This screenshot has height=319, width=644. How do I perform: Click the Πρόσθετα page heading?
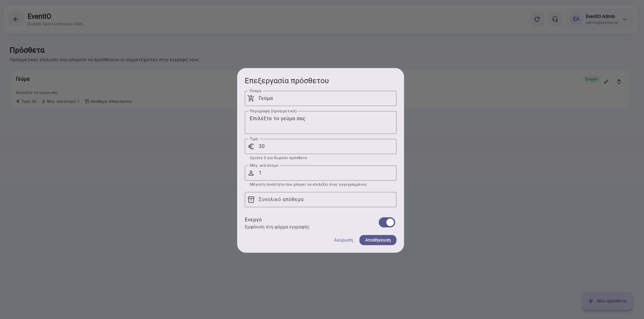pos(27,50)
